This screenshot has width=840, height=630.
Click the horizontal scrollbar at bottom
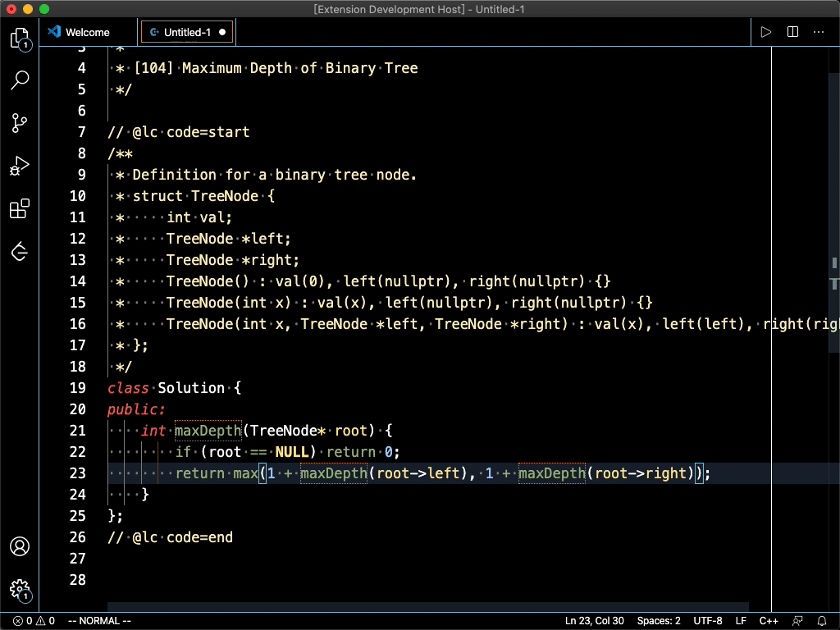coord(428,606)
